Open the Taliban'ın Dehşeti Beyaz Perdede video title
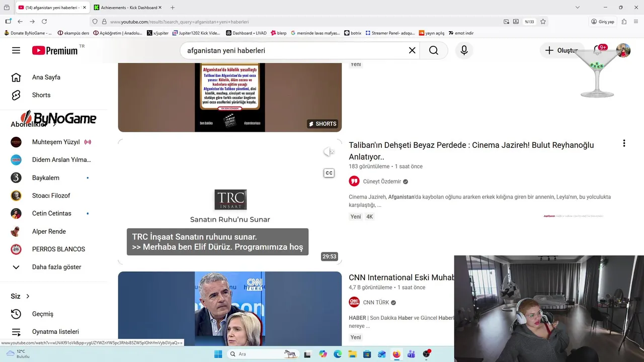 coord(471,151)
